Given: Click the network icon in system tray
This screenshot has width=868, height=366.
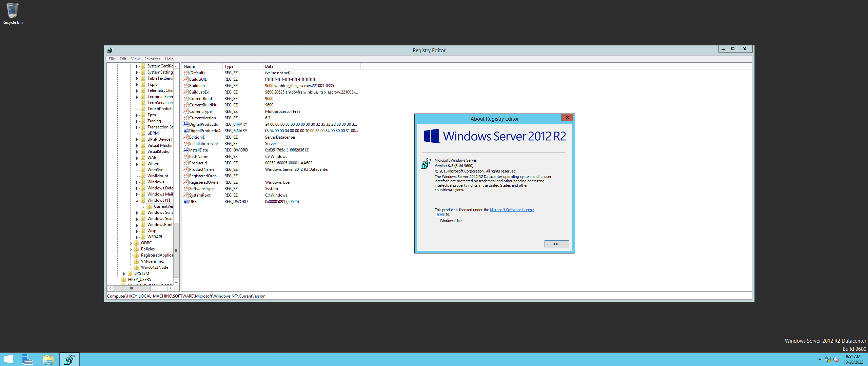Looking at the screenshot, I should pyautogui.click(x=828, y=359).
